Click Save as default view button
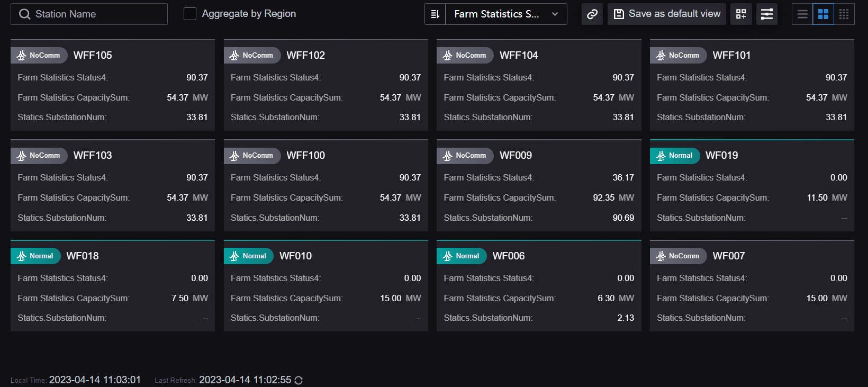 click(x=667, y=14)
